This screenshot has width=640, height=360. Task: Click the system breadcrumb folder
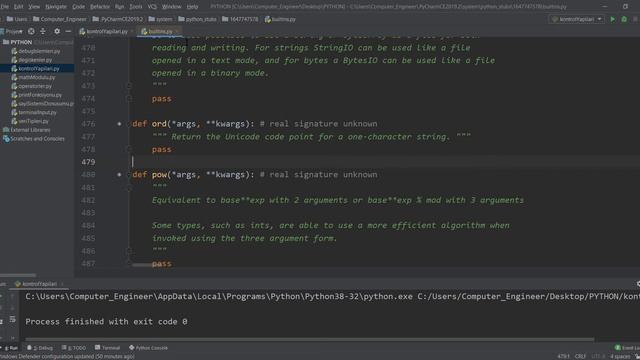(x=160, y=19)
